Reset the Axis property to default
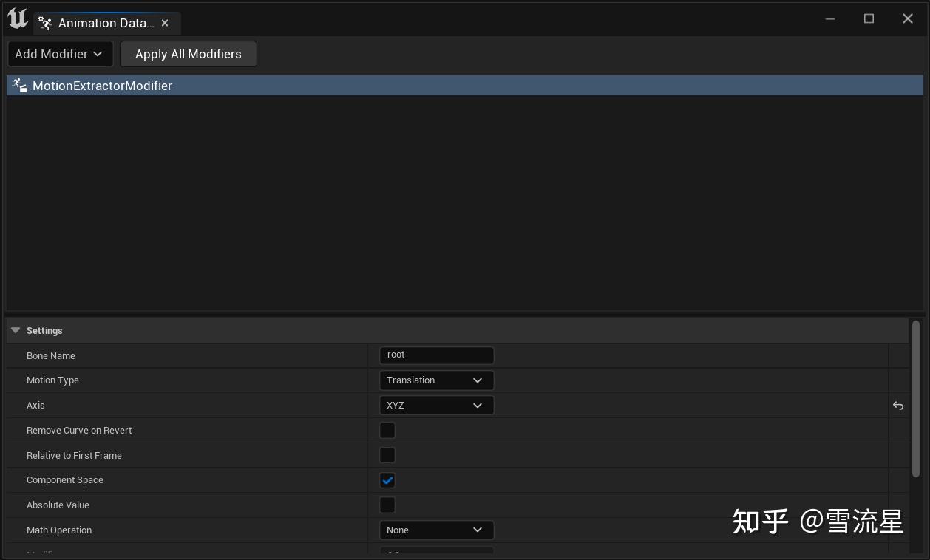 898,406
